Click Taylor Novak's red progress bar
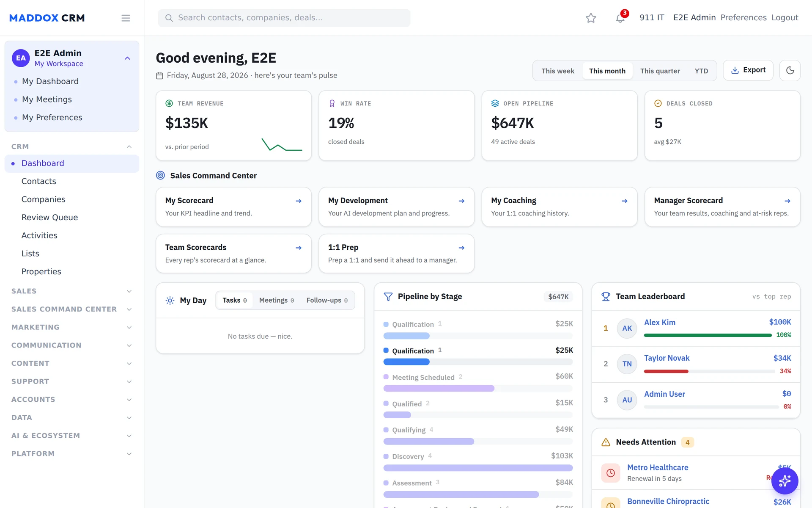 pos(666,371)
